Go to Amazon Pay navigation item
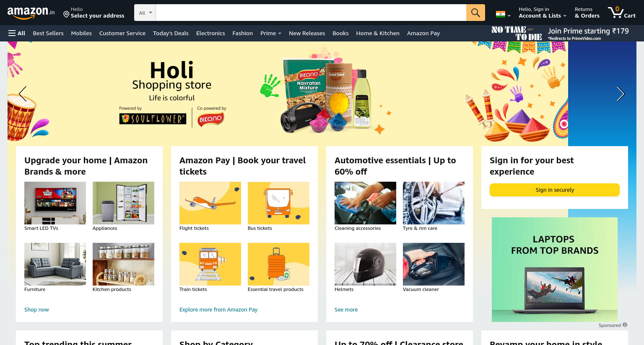The height and width of the screenshot is (345, 644). (x=423, y=33)
